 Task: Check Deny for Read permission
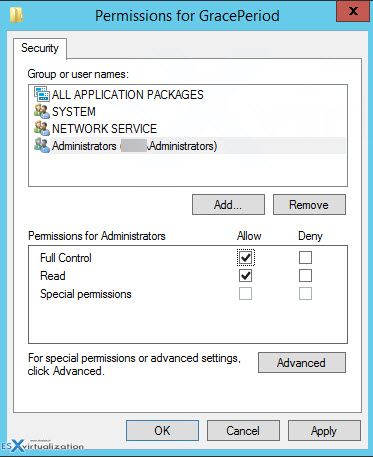tap(305, 276)
